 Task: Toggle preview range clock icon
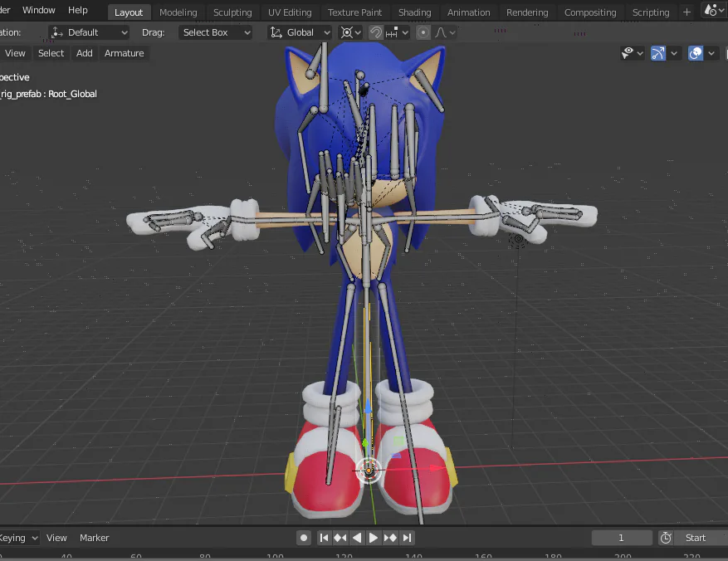pos(666,538)
